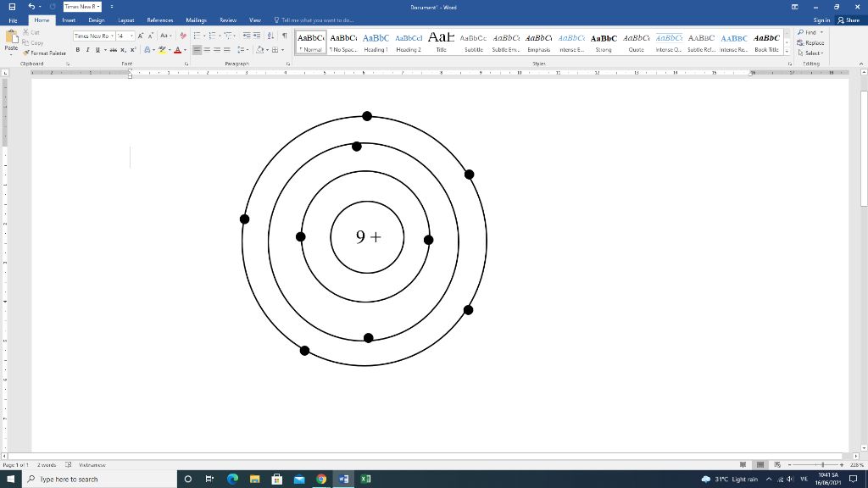This screenshot has width=868, height=488.
Task: Switch to Layout tab
Action: [126, 20]
